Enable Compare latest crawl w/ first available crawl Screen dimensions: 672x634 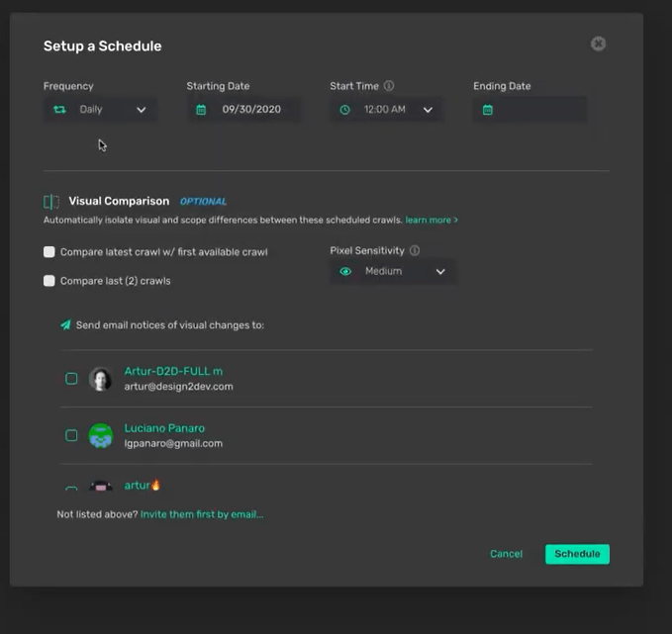tap(49, 252)
